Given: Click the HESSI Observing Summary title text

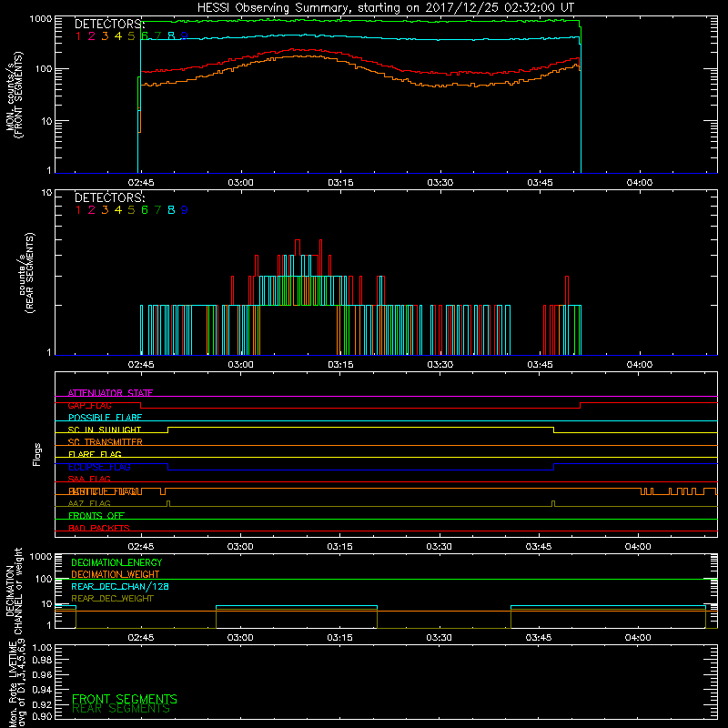Looking at the screenshot, I should pyautogui.click(x=385, y=8).
